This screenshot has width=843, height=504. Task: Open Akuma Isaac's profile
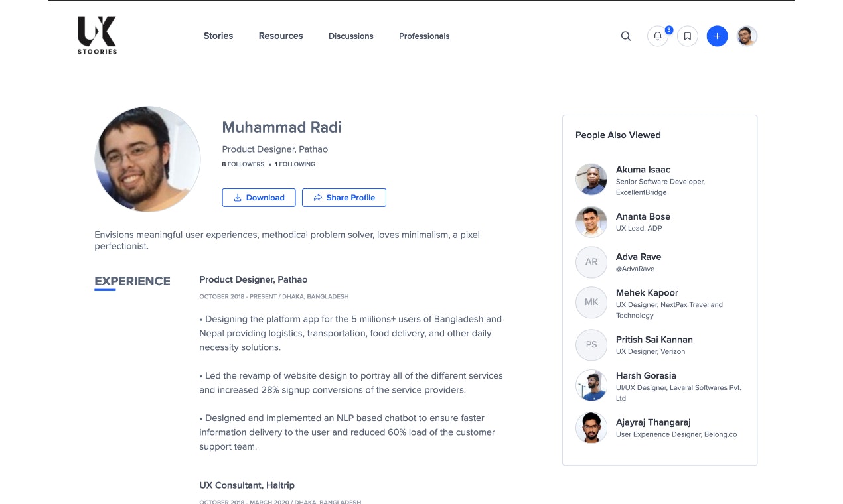(643, 170)
